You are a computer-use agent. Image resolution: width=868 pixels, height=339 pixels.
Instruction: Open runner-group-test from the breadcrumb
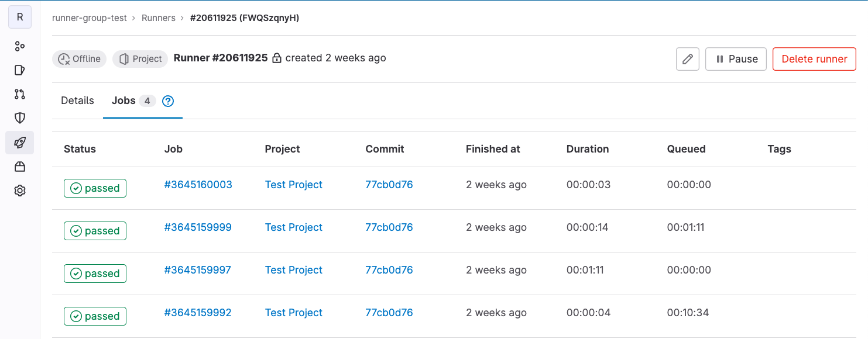89,18
